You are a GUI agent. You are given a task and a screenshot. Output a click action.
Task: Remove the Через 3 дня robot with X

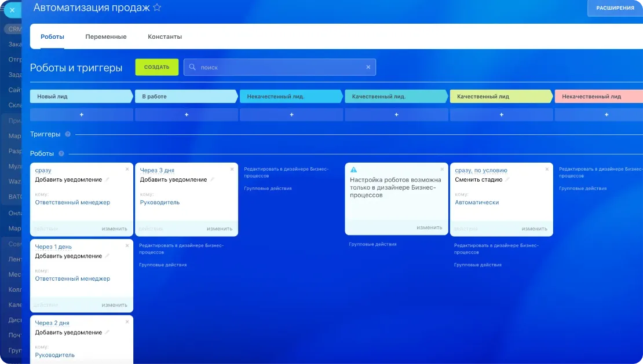pos(232,170)
